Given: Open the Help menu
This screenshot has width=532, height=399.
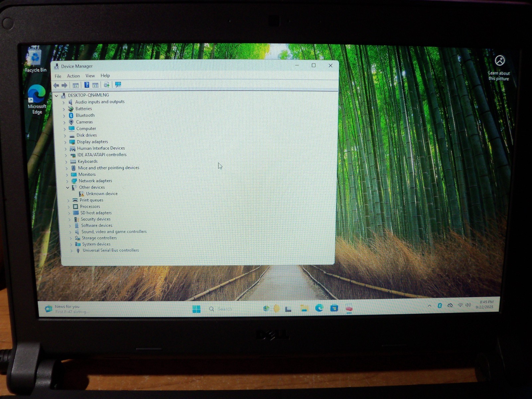Looking at the screenshot, I should pos(105,75).
